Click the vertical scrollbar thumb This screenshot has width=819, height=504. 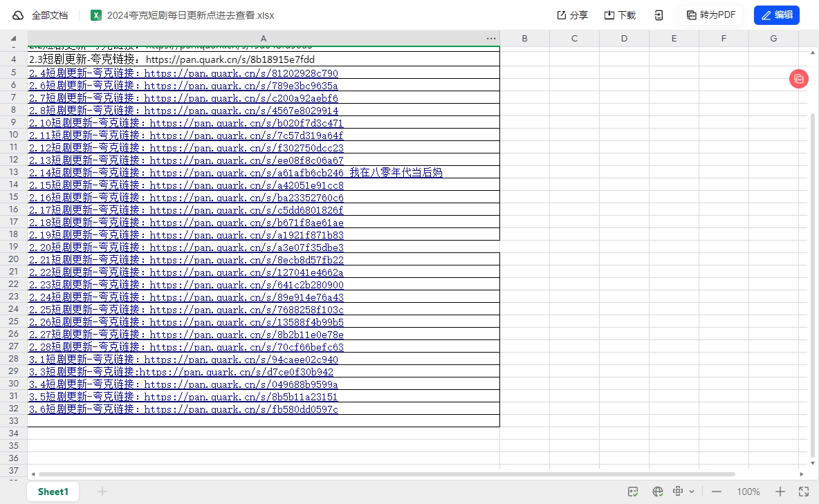(x=813, y=284)
